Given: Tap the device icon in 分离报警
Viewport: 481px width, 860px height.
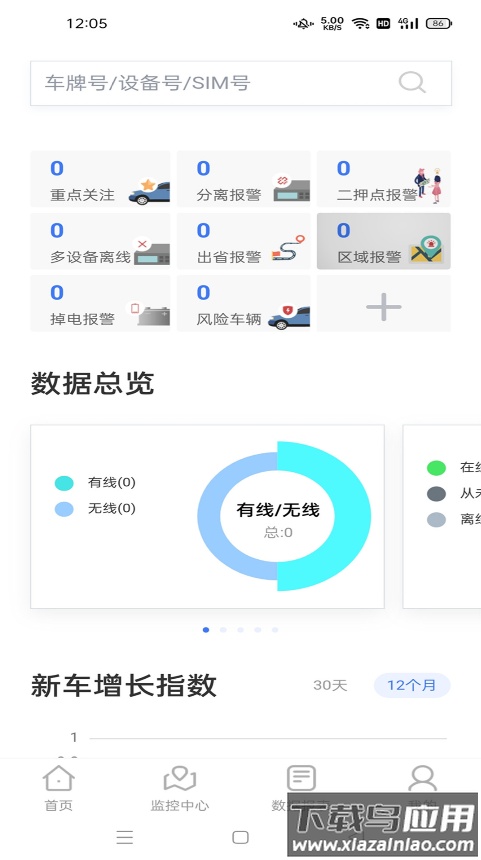Looking at the screenshot, I should point(292,188).
